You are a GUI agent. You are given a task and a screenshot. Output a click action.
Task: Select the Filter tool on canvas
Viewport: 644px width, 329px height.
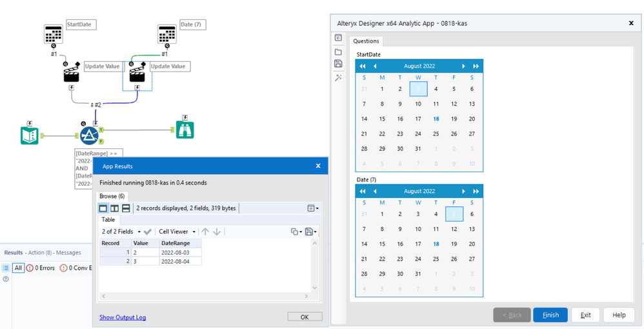point(88,136)
